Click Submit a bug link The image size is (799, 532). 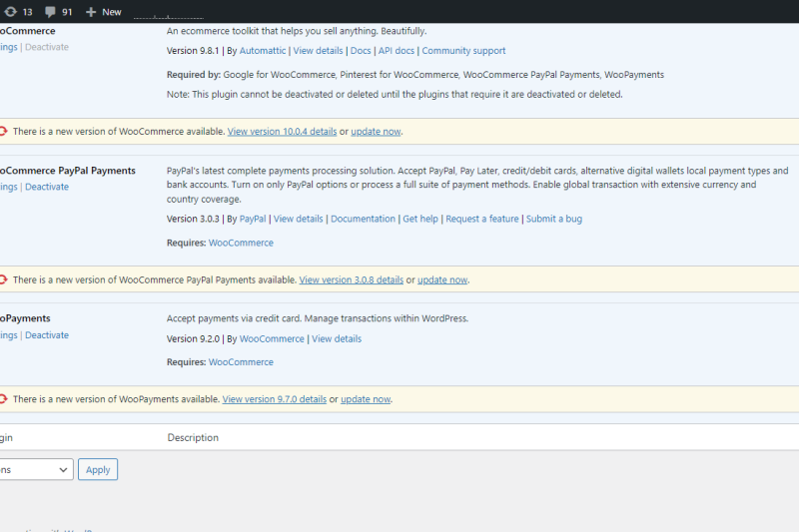point(554,219)
